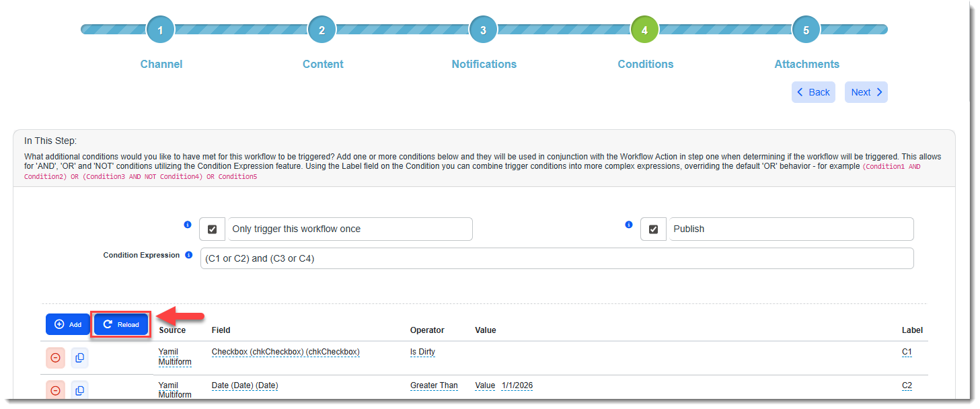The image size is (980, 409).
Task: Remove the Date condition row (C2)
Action: coord(56,390)
